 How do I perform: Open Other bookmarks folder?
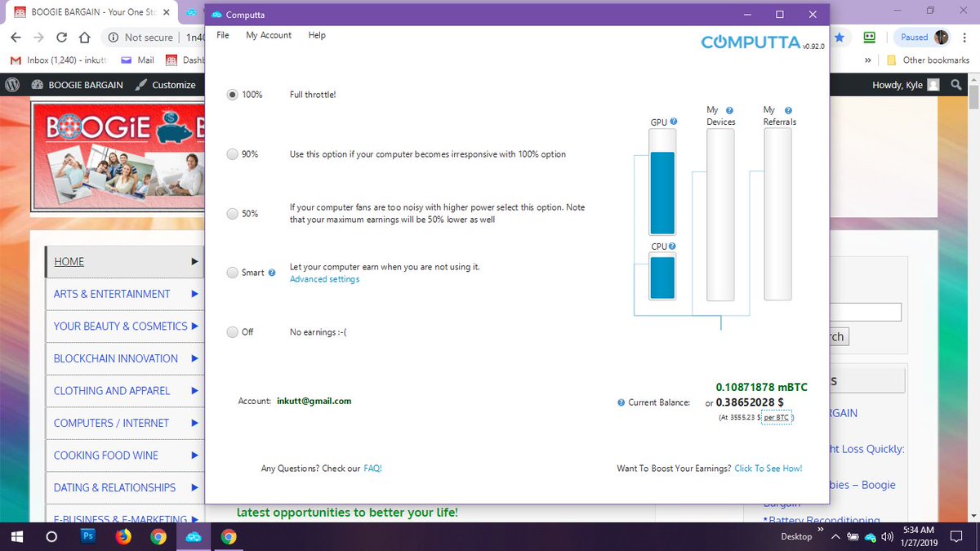tap(928, 60)
